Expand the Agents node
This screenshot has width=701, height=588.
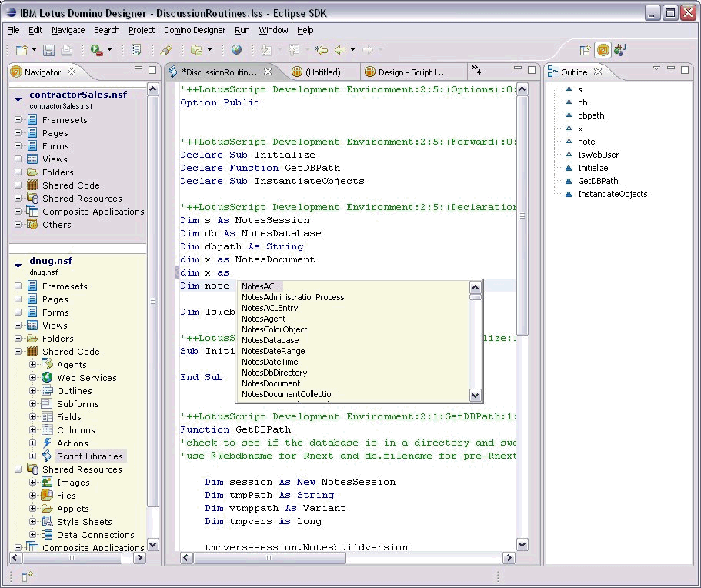click(x=32, y=365)
